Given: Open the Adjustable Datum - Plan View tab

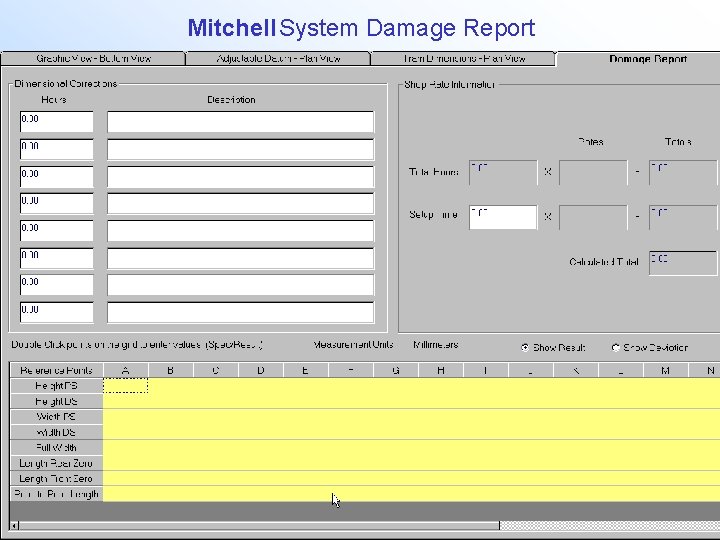Looking at the screenshot, I should click(278, 59).
